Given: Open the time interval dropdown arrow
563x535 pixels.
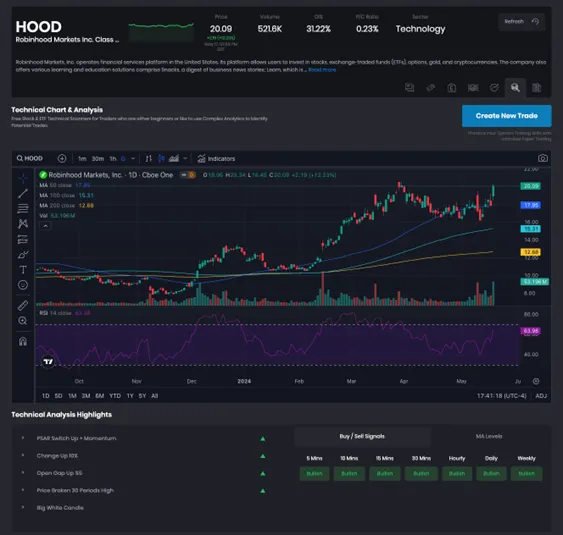Looking at the screenshot, I should click(133, 158).
